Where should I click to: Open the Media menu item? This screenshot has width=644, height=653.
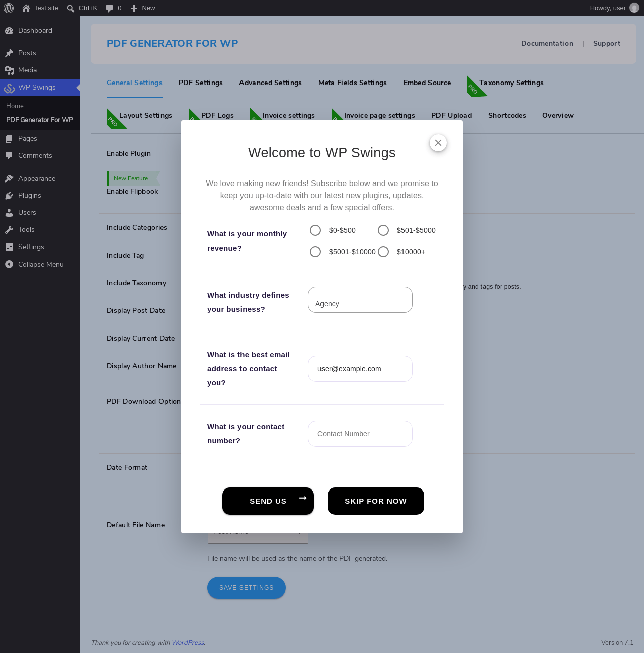click(x=40, y=70)
